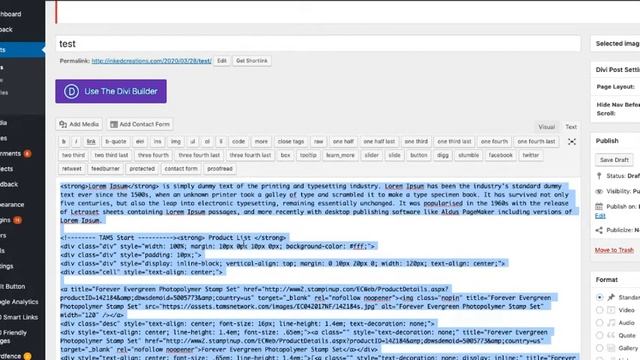Click the one third last shortcode button
640x360 pixels.
coord(454,142)
